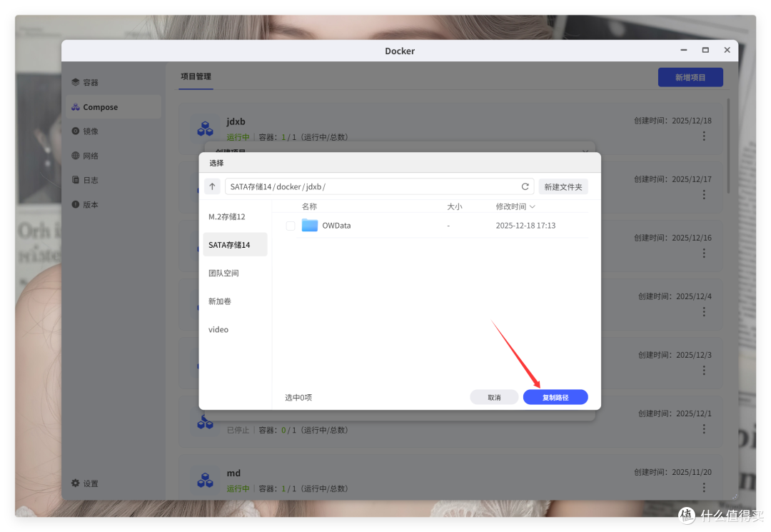Open the more menu for the 2025/12/3 project
Image resolution: width=771 pixels, height=532 pixels.
point(704,370)
